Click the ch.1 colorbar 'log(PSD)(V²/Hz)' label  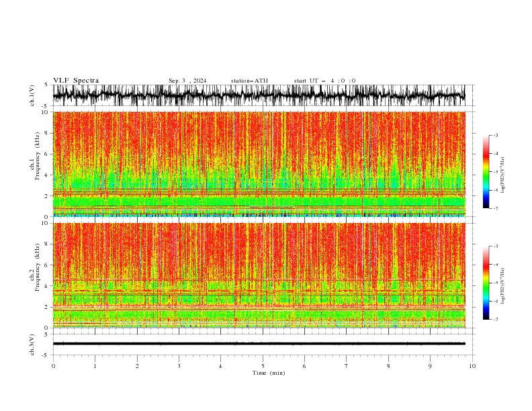pos(502,175)
